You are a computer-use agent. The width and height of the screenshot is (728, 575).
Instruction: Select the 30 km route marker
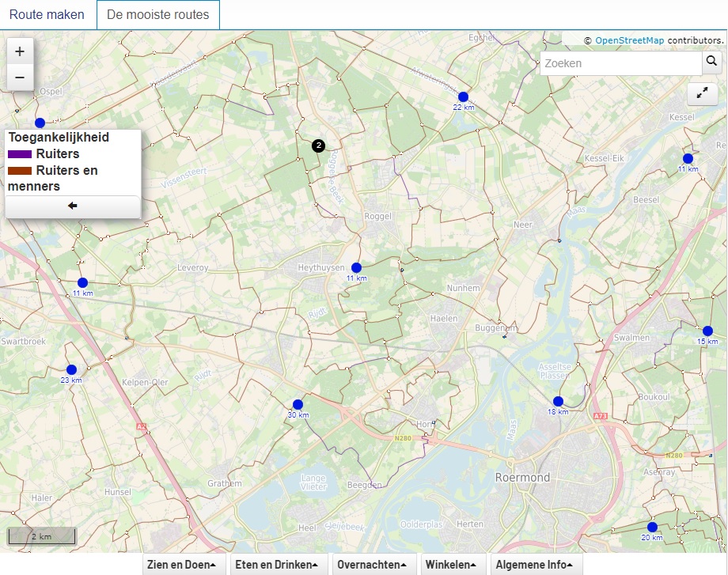click(x=297, y=403)
